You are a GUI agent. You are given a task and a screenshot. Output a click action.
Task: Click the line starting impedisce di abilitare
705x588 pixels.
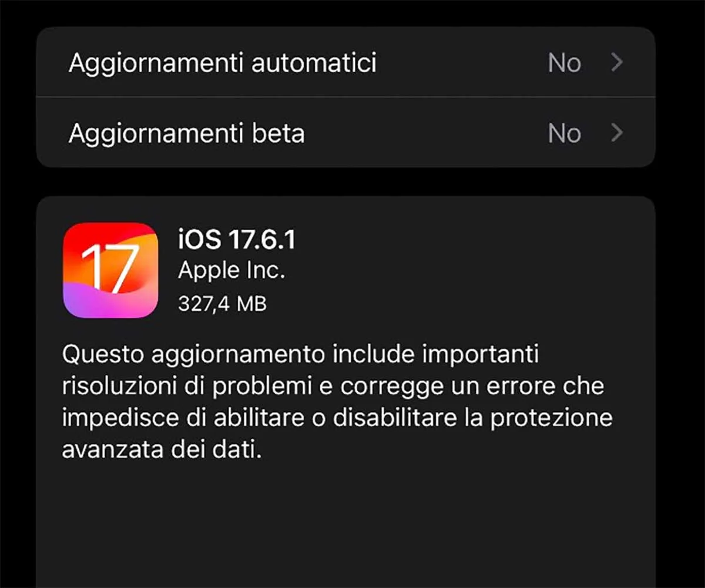click(337, 418)
